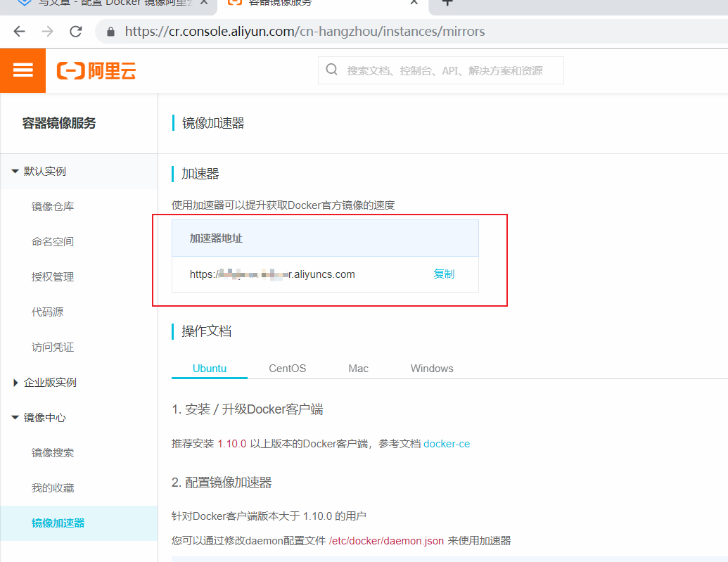
Task: Click the /etc/docker/daemon.json path text
Action: coord(386,541)
